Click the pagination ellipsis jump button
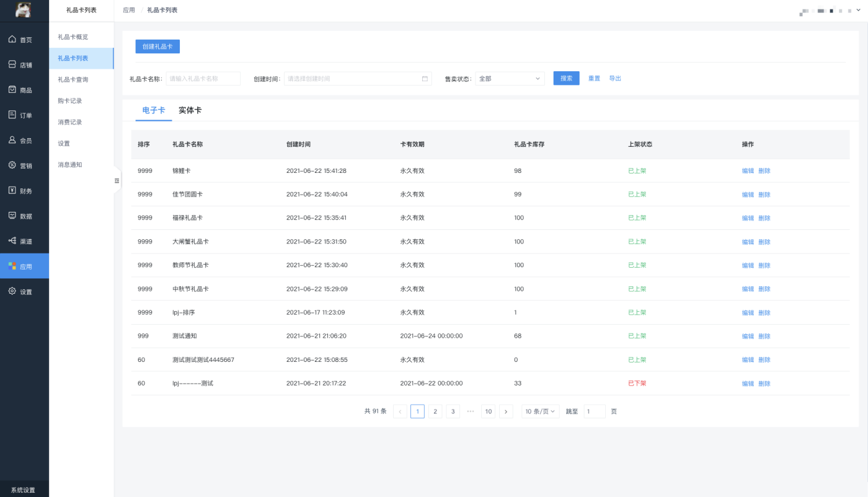This screenshot has height=497, width=868. (471, 411)
